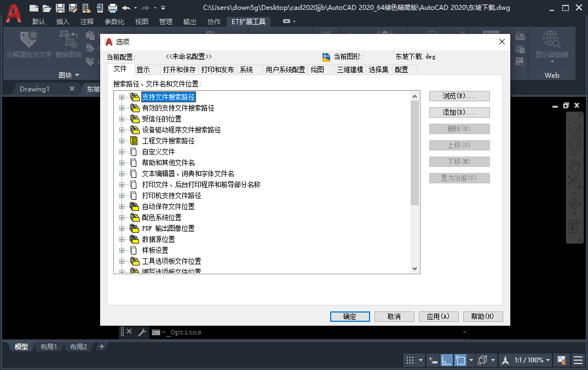The image size is (588, 370).
Task: Click the 浏览(B) button
Action: tap(459, 95)
